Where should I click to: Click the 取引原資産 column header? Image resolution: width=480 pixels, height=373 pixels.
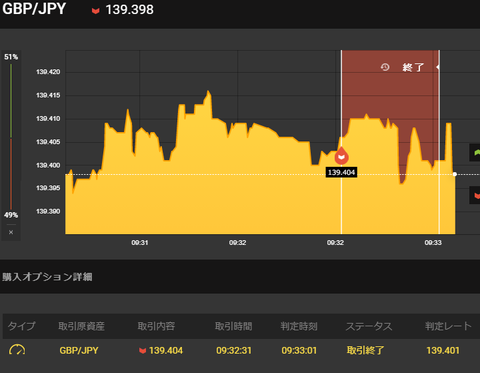pos(81,326)
